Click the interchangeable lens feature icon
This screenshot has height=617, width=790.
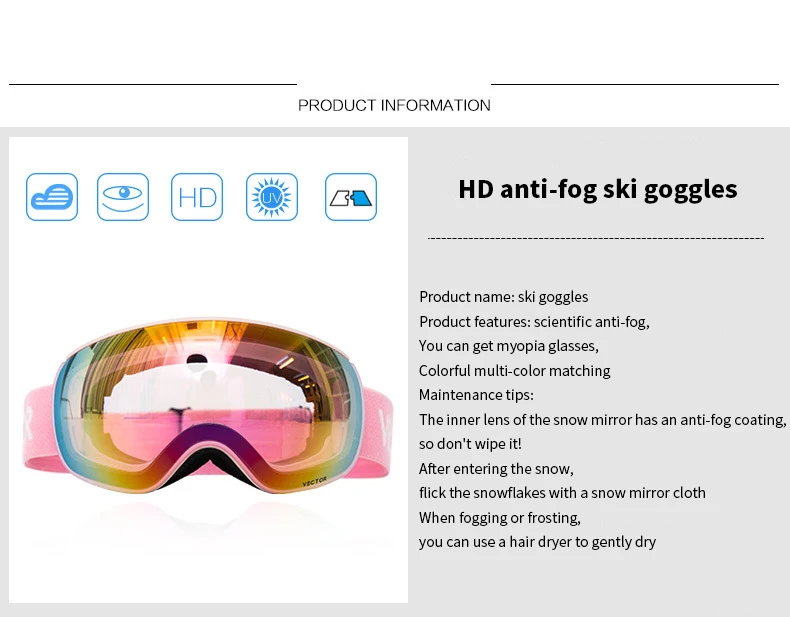click(351, 197)
